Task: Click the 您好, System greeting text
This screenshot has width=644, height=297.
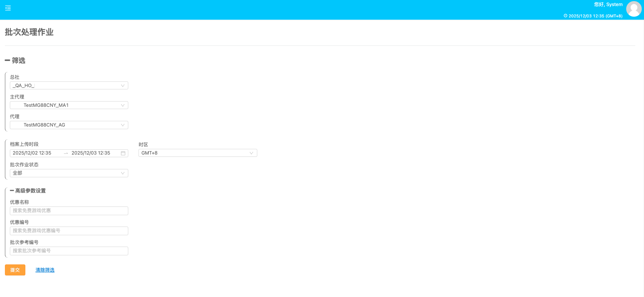Action: [608, 5]
